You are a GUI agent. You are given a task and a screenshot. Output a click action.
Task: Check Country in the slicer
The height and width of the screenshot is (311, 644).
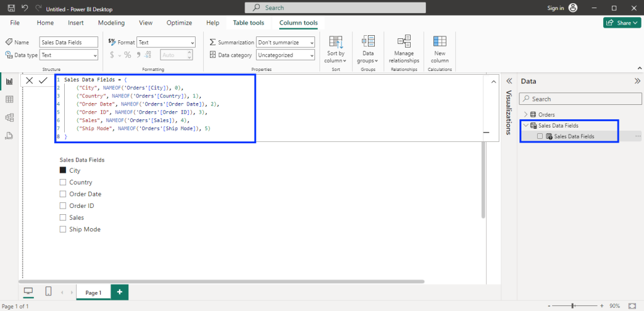pos(63,182)
